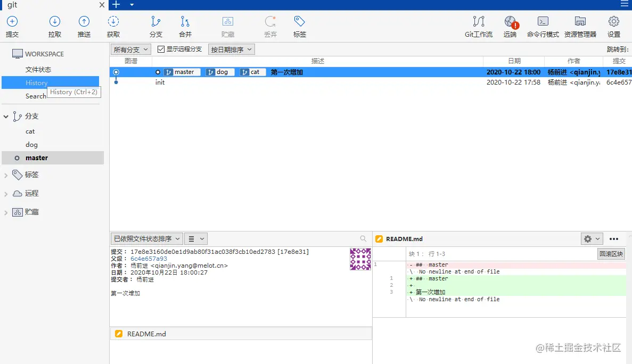This screenshot has height=364, width=632.
Task: Click the 作者 (author) column header
Action: (573, 61)
